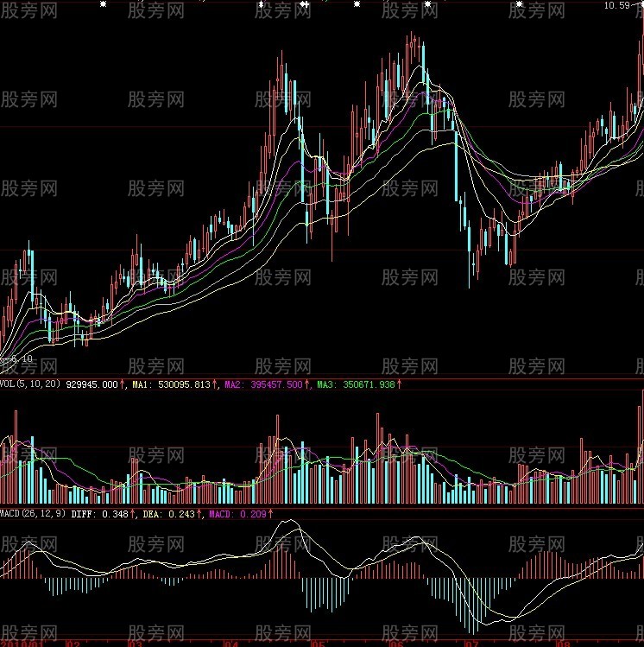644x647 pixels.
Task: Select the VOL(5,10,20) indicator label
Action: [30, 384]
